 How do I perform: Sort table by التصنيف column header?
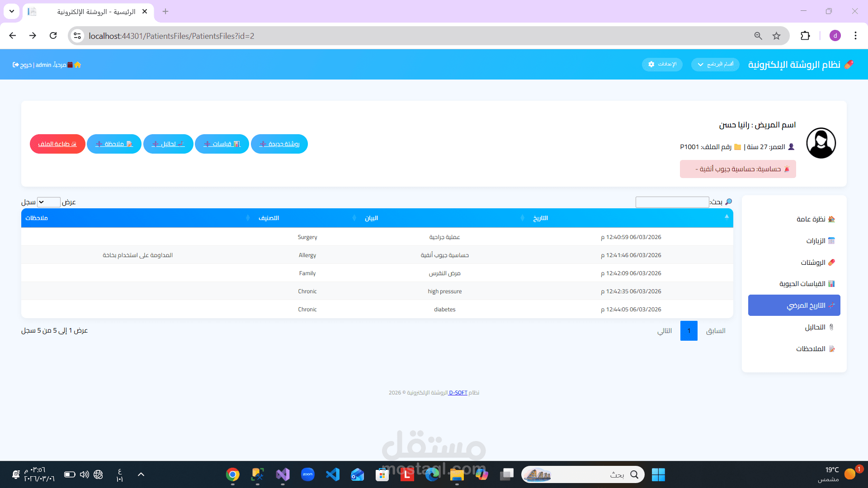[x=269, y=218]
